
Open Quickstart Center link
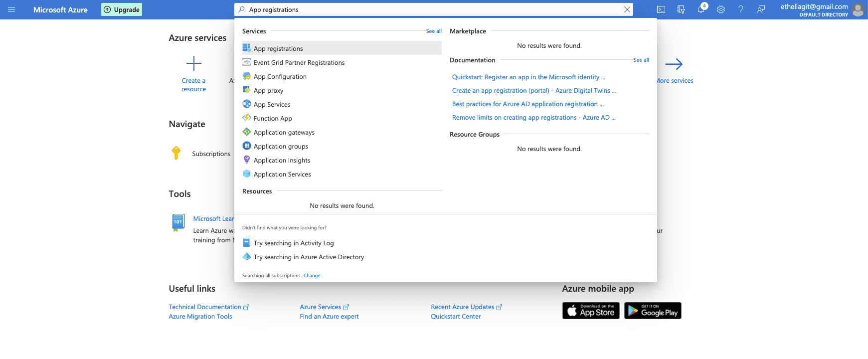[x=456, y=316]
